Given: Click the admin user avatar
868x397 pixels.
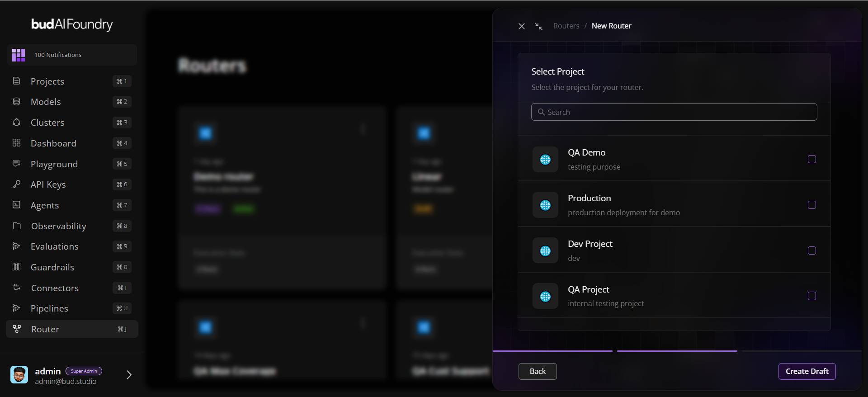Looking at the screenshot, I should pos(19,375).
